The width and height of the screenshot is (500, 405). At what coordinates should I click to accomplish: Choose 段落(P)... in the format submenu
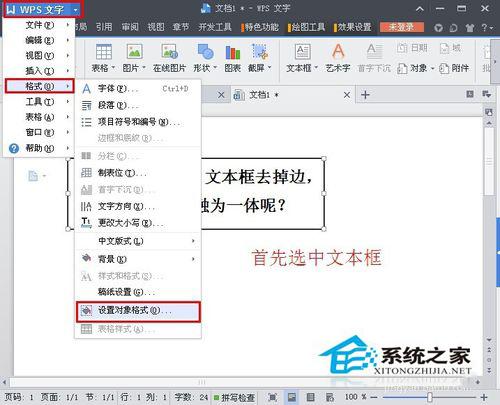[138, 105]
